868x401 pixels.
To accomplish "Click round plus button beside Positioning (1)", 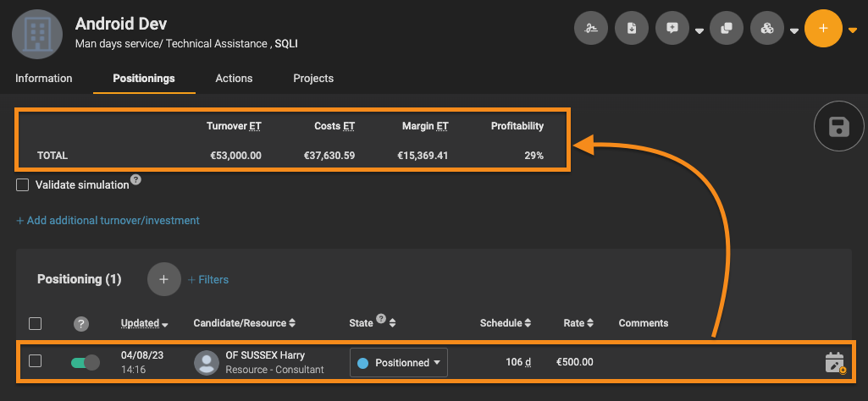I will click(x=163, y=279).
